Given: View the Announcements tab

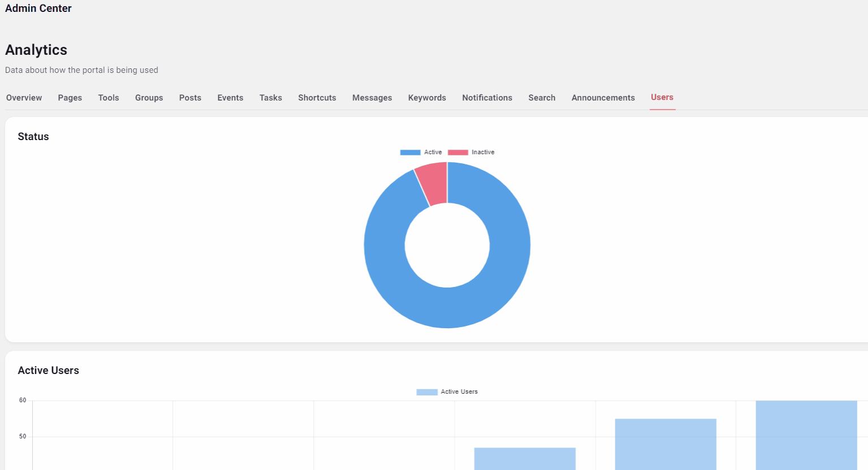Looking at the screenshot, I should pos(603,98).
